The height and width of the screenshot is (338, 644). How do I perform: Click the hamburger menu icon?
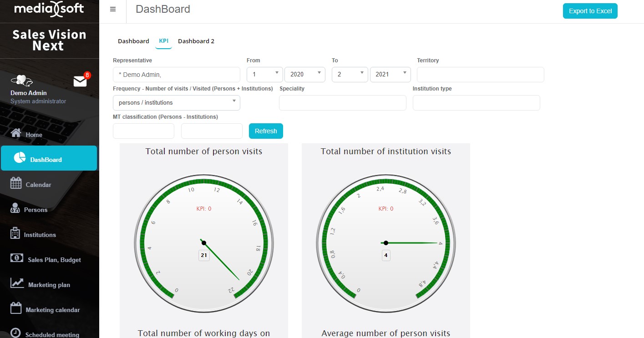point(113,10)
